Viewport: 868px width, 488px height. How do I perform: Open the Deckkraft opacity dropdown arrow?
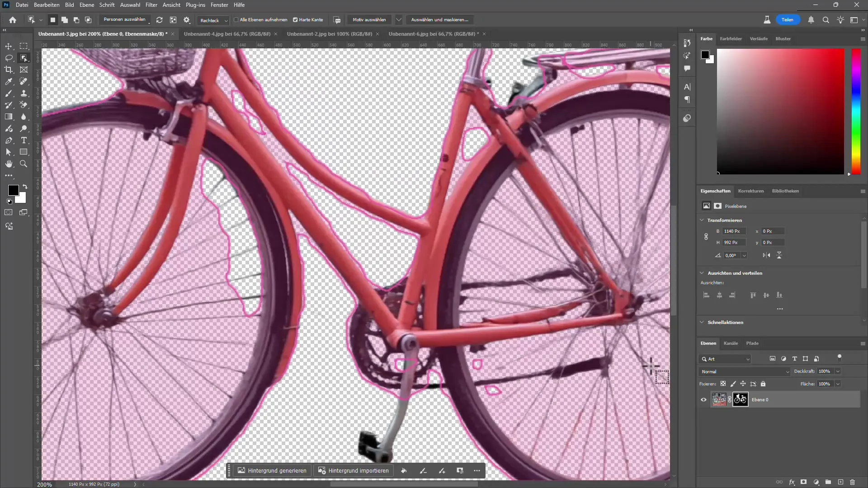click(838, 371)
